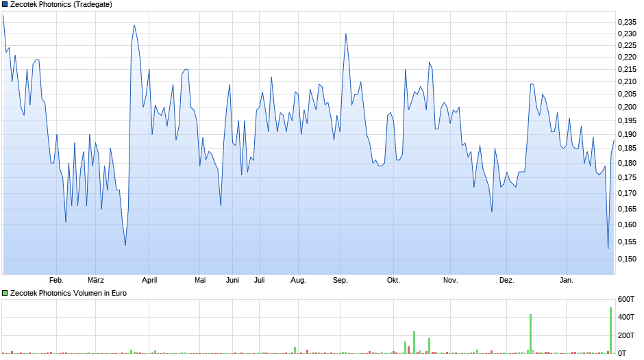Click the 0,235 price axis value

pyautogui.click(x=627, y=22)
